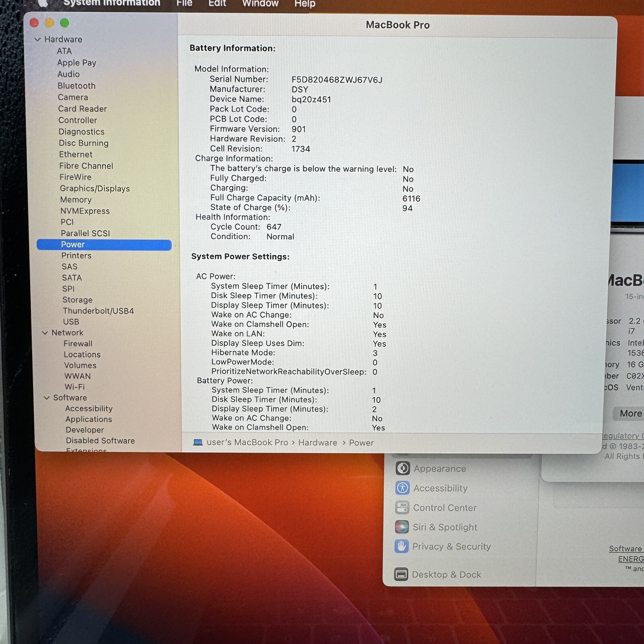644x644 pixels.
Task: Select WWAN under Network
Action: (x=78, y=376)
